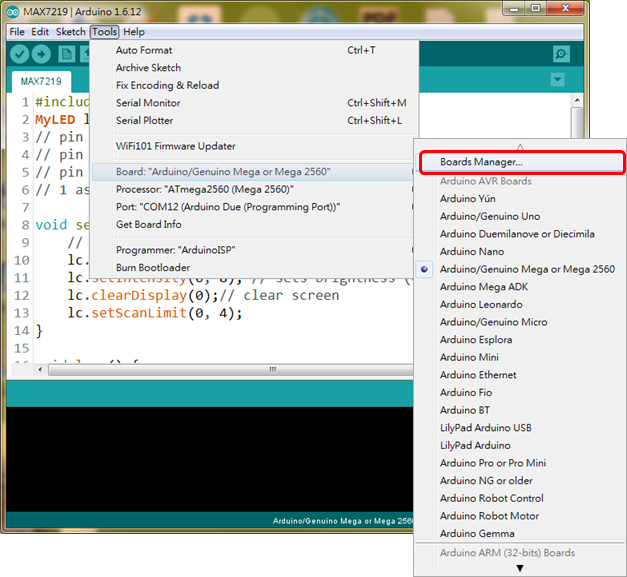Select LilyPad Arduino board

point(520,445)
